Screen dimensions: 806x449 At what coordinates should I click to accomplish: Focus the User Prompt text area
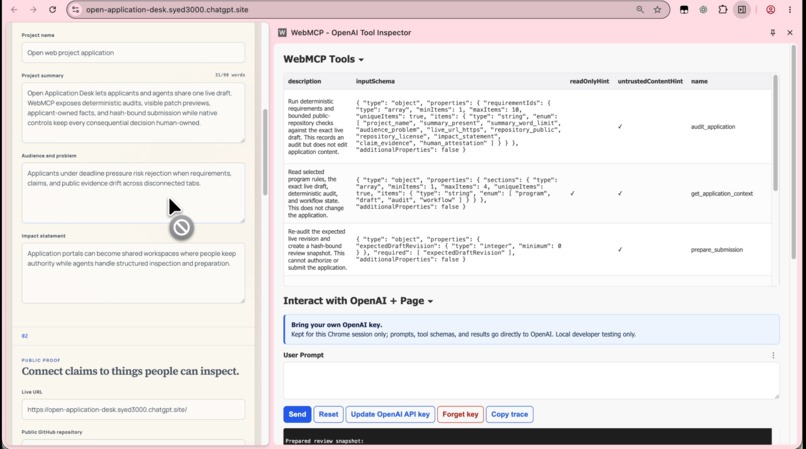click(531, 381)
